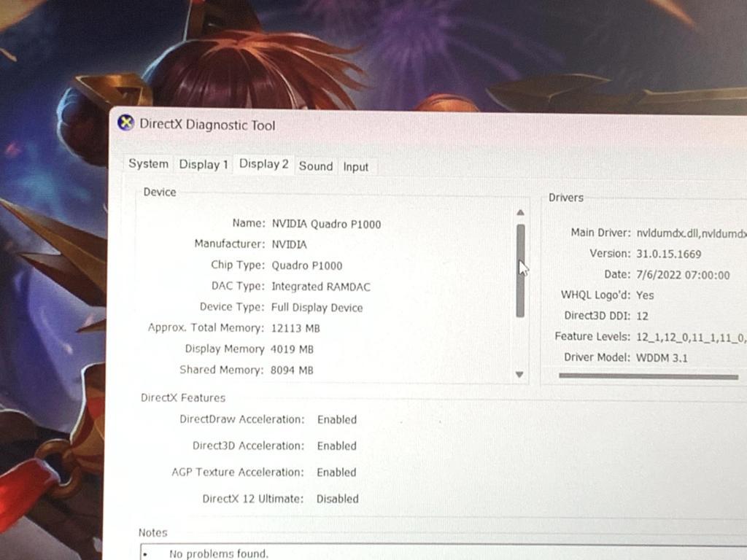Click the Full Display Device value
This screenshot has height=560, width=747.
click(317, 308)
